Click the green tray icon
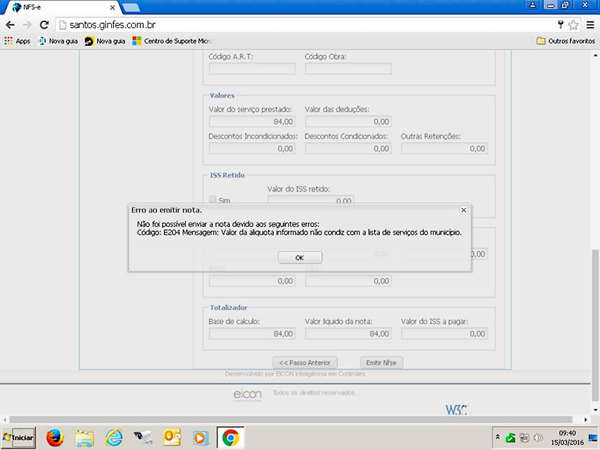This screenshot has height=450, width=600. tap(510, 437)
